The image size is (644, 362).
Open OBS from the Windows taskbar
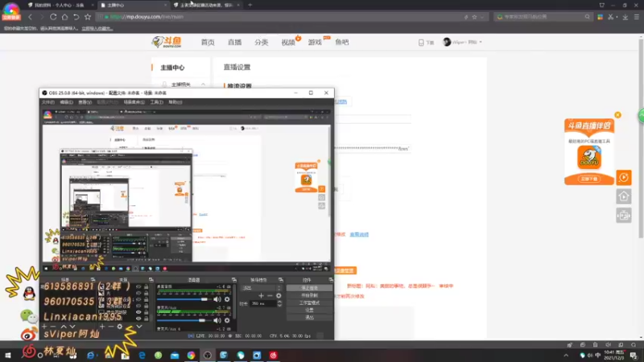(x=208, y=356)
